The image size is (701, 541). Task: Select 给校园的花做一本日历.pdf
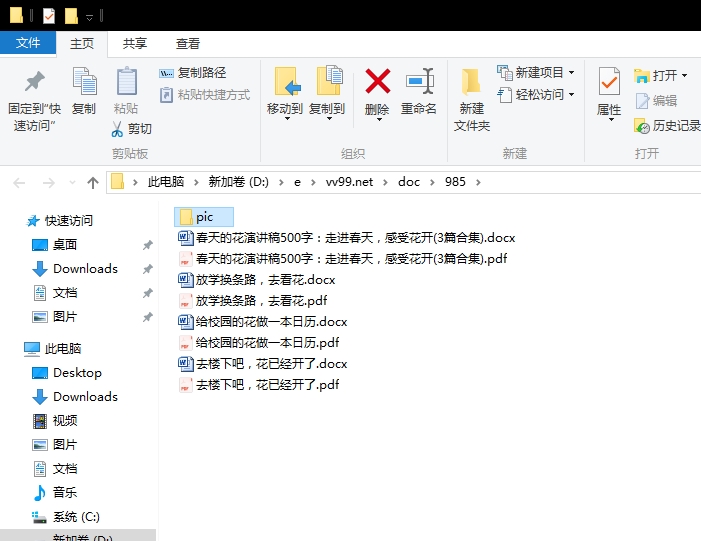258,342
